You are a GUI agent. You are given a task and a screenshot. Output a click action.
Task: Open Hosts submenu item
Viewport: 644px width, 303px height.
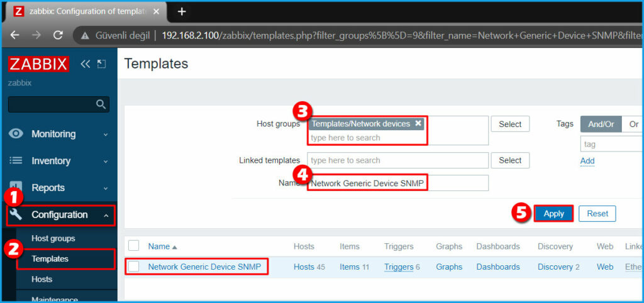click(42, 279)
